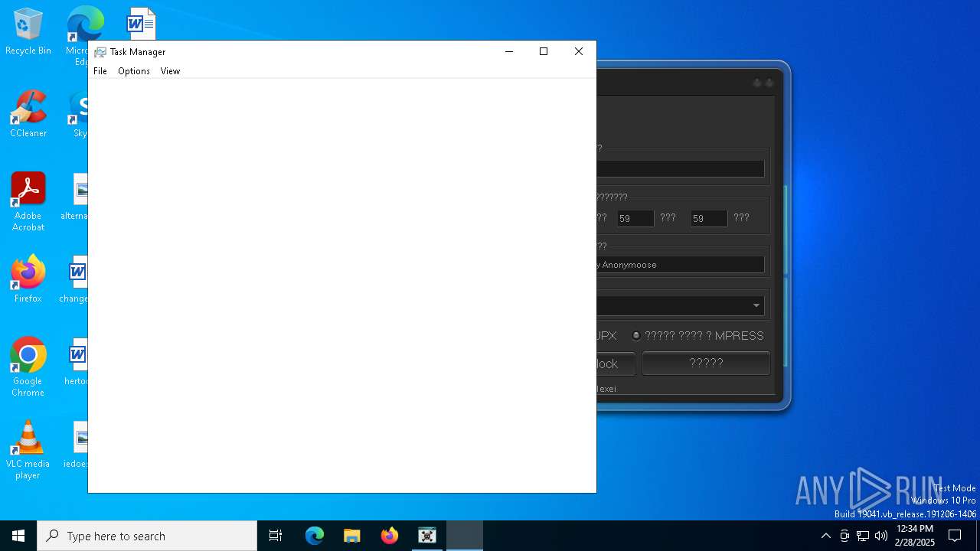Click the second '59' field in dark window

709,219
